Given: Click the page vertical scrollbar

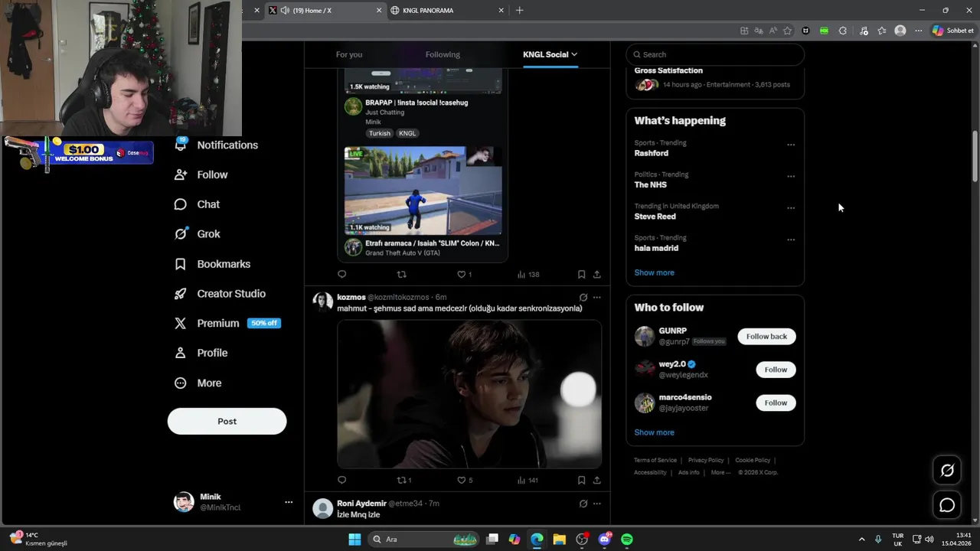Looking at the screenshot, I should [975, 157].
